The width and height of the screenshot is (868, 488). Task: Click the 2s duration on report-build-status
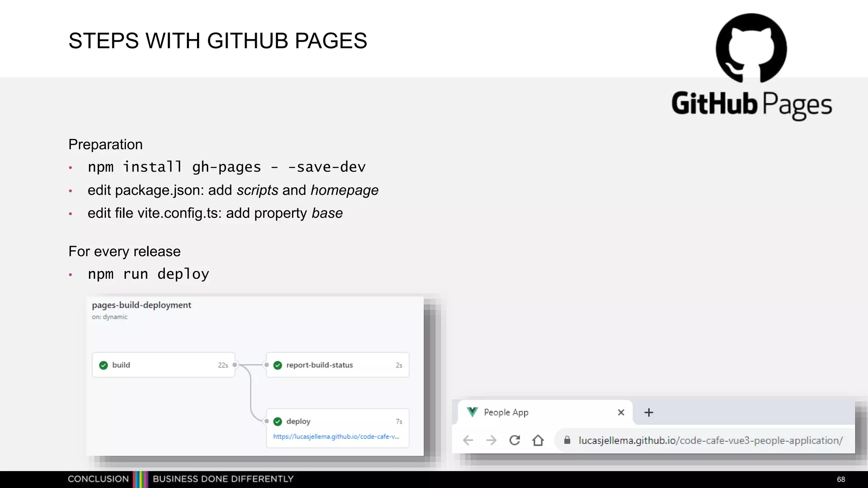pos(399,365)
